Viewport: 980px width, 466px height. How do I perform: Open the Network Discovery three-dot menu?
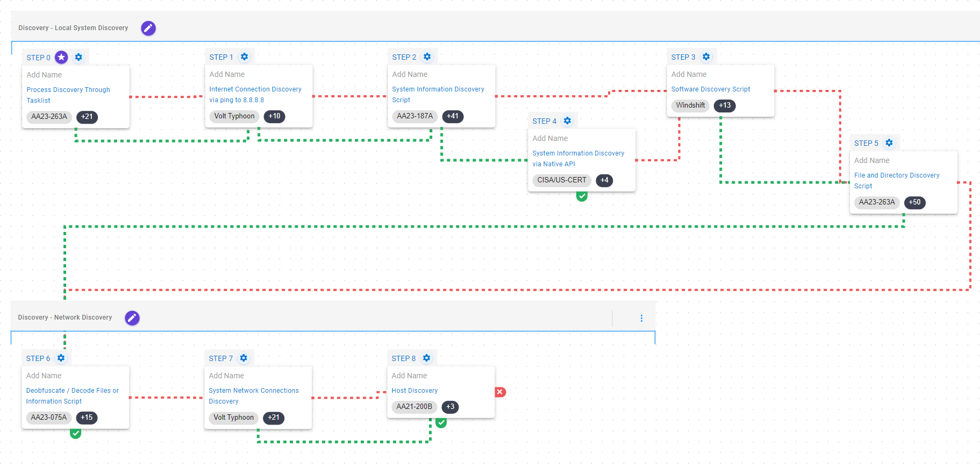coord(641,318)
